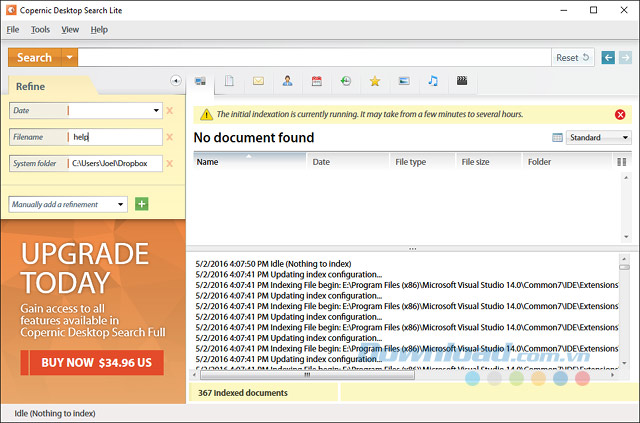Open the Search button dropdown arrow

click(x=70, y=58)
